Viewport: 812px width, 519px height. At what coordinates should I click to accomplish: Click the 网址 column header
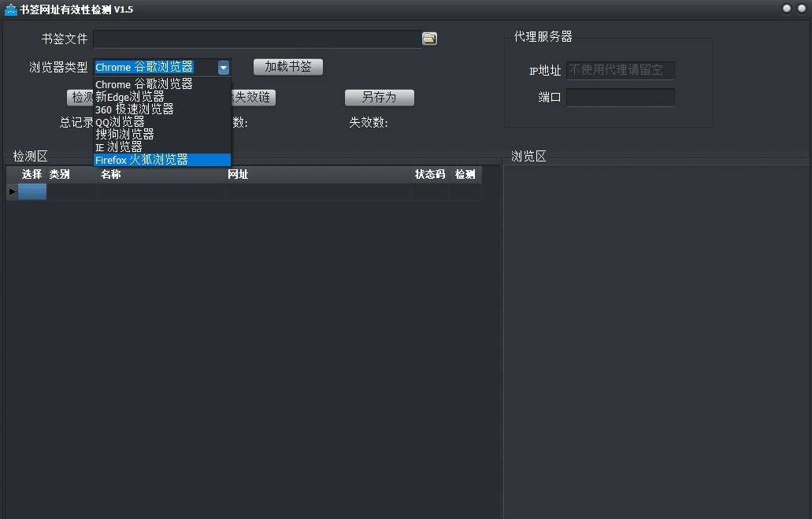318,175
